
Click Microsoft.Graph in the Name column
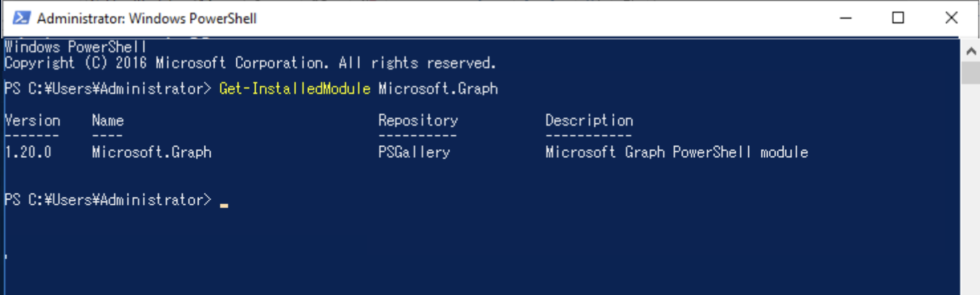pos(152,152)
